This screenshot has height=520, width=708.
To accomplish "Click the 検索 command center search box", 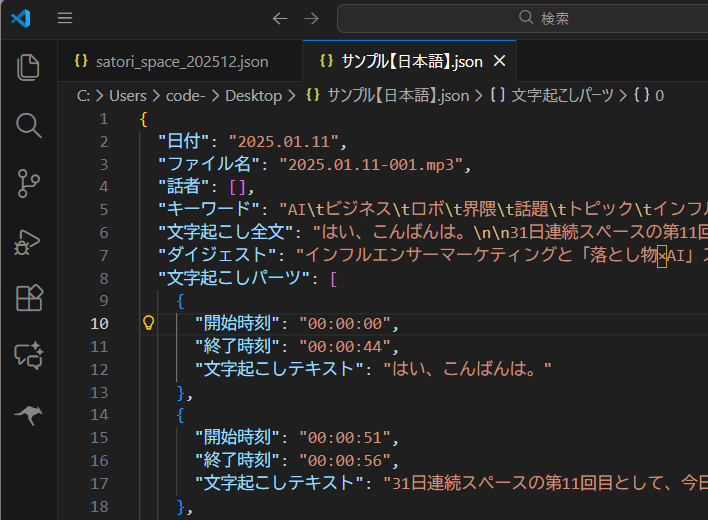I will [x=522, y=19].
